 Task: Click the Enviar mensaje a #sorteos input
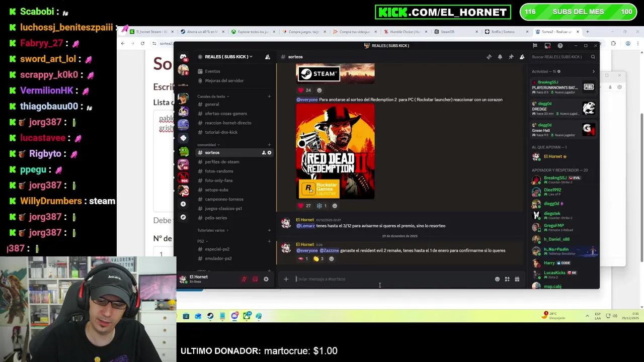392,279
